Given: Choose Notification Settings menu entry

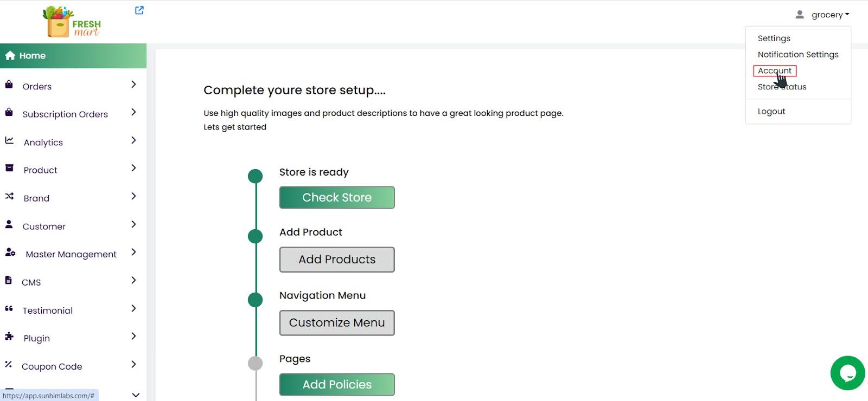Looking at the screenshot, I should coord(797,55).
